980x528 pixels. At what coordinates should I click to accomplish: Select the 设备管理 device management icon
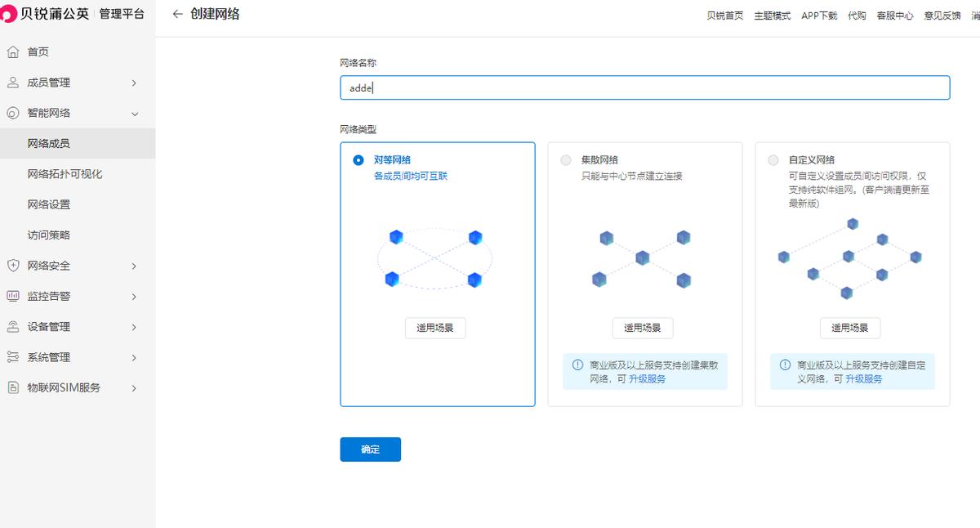click(x=12, y=326)
